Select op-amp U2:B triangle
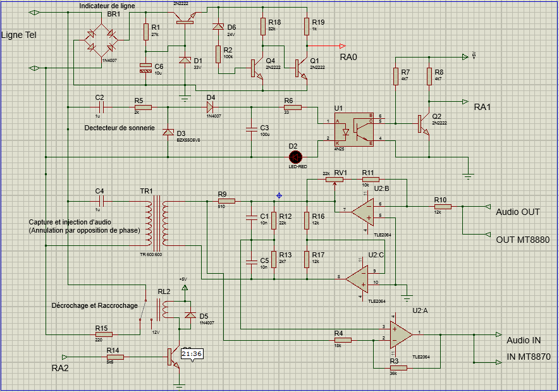 tap(363, 212)
